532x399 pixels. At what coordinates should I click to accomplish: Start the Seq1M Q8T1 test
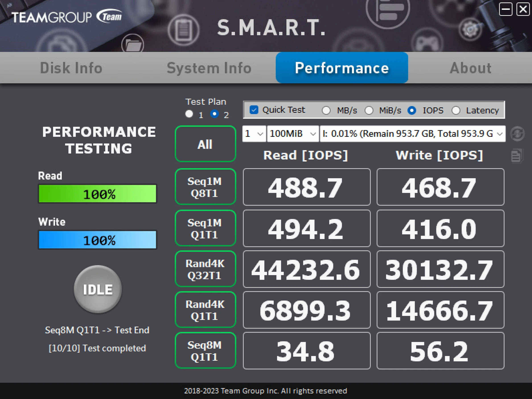point(205,187)
